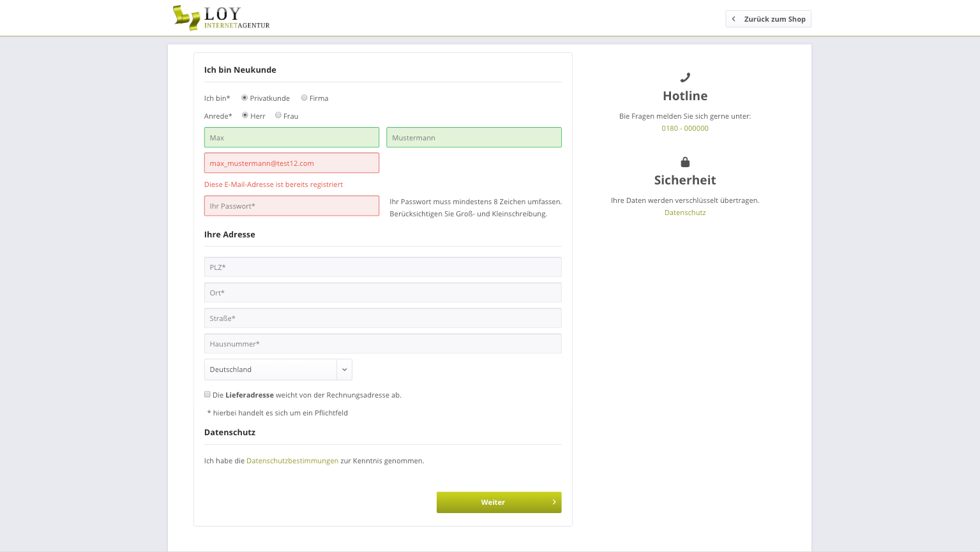Tick the differing Lieferadresse checkbox
This screenshot has width=980, height=552.
[x=207, y=394]
